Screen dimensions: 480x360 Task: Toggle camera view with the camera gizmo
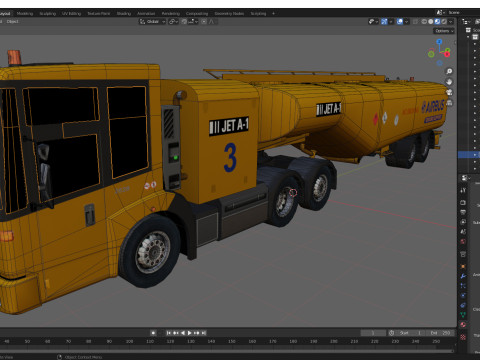449,92
